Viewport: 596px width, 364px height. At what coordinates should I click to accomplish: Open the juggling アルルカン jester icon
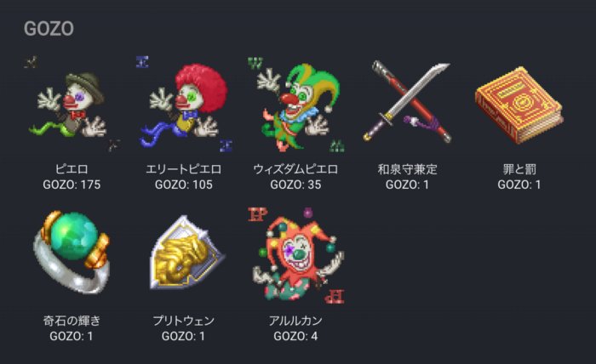(295, 256)
